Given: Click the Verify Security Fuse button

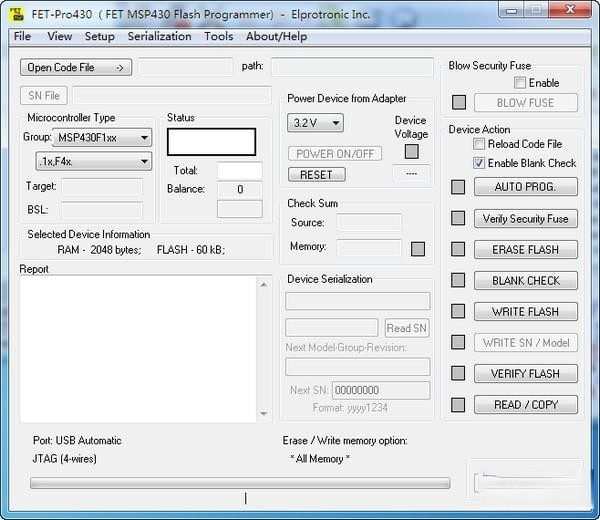Looking at the screenshot, I should tap(525, 218).
